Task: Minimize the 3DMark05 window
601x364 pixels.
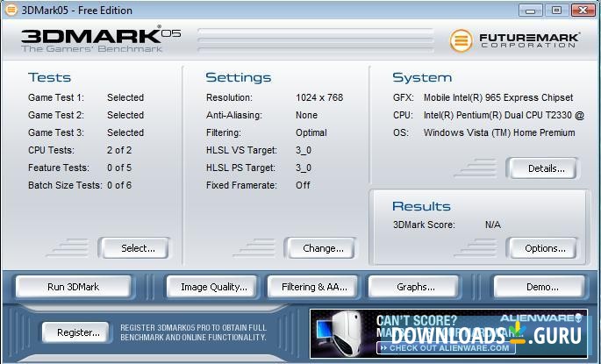Action: (531, 10)
